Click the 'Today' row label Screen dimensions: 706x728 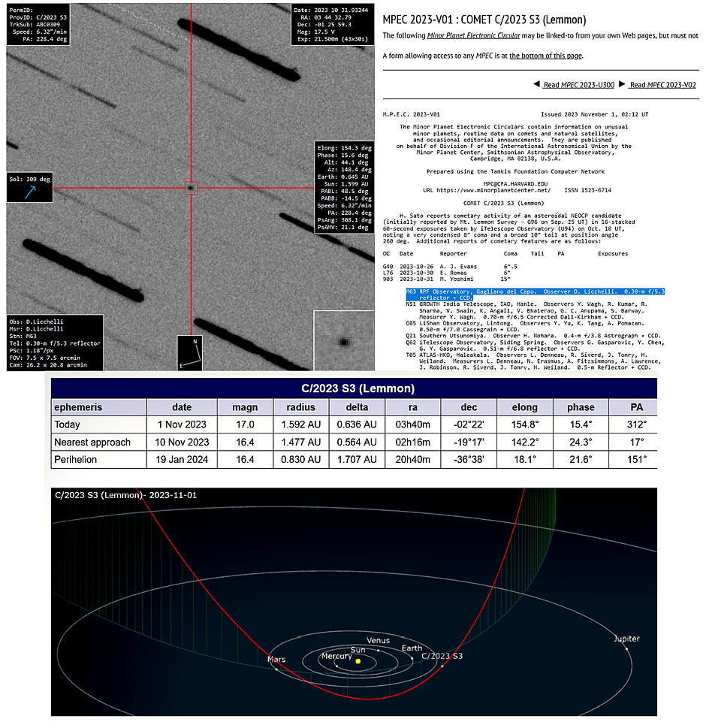click(68, 424)
